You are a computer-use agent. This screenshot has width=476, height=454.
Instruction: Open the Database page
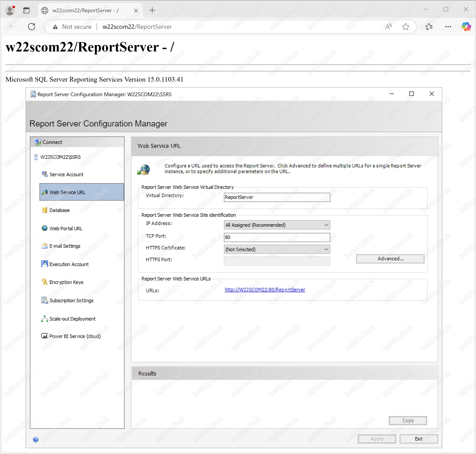pyautogui.click(x=60, y=210)
